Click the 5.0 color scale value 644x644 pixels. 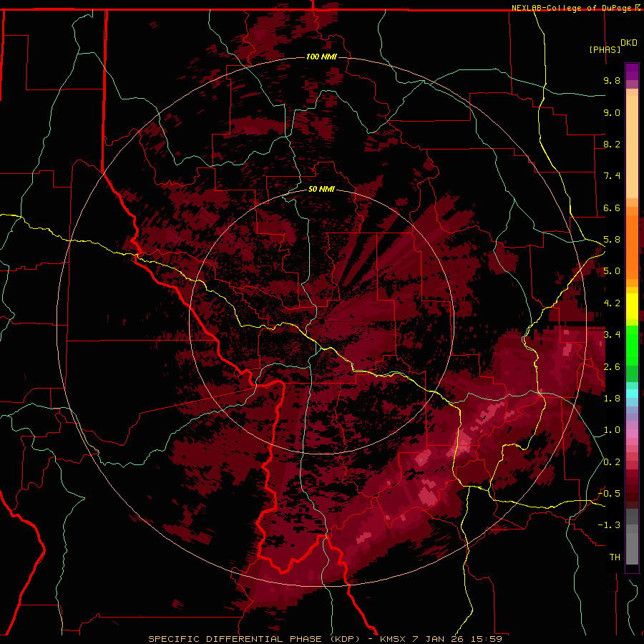(612, 271)
